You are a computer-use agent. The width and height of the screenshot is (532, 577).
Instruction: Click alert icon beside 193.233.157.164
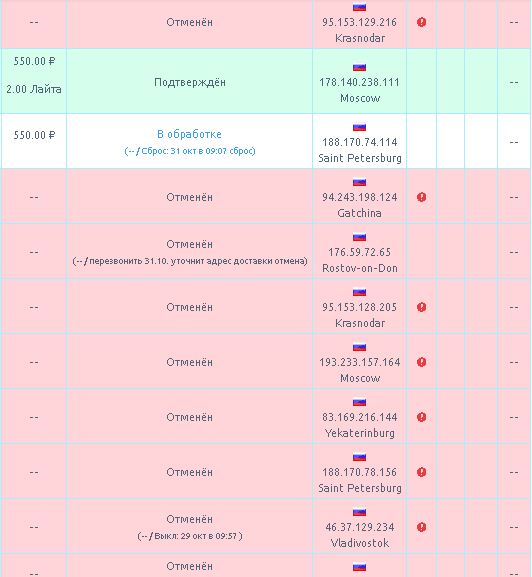pyautogui.click(x=421, y=362)
